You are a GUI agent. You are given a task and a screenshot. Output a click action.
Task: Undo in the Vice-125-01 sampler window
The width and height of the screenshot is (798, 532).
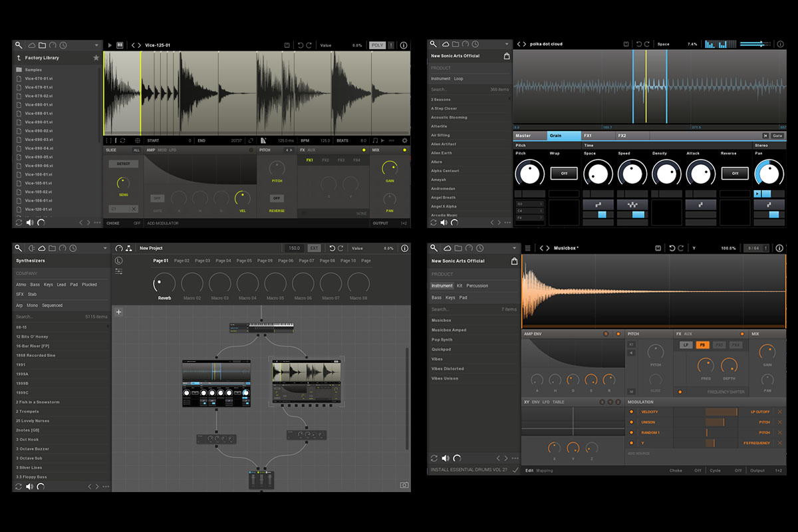coord(301,45)
